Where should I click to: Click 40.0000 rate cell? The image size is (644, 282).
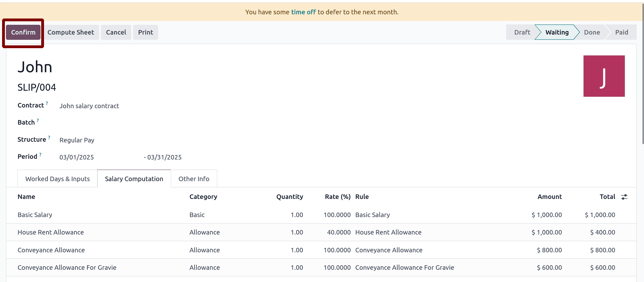point(339,232)
